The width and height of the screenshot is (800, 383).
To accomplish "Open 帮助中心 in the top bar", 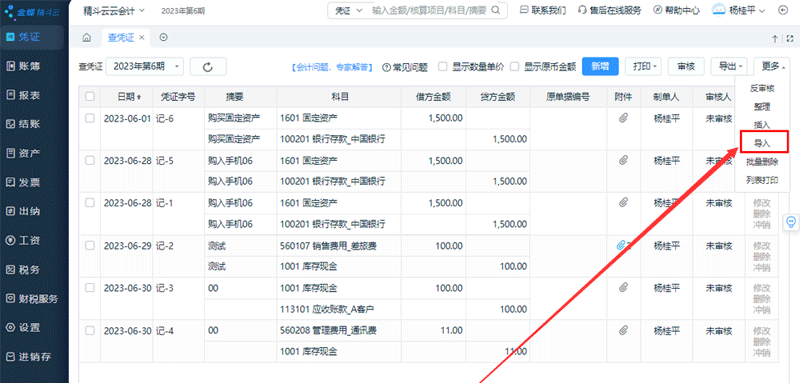I will tap(676, 10).
